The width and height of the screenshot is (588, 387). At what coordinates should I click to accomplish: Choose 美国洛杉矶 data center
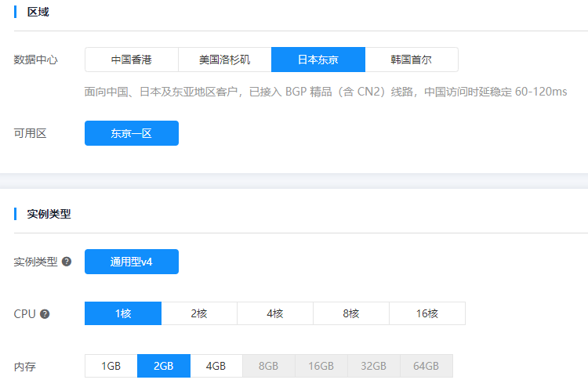pyautogui.click(x=224, y=60)
